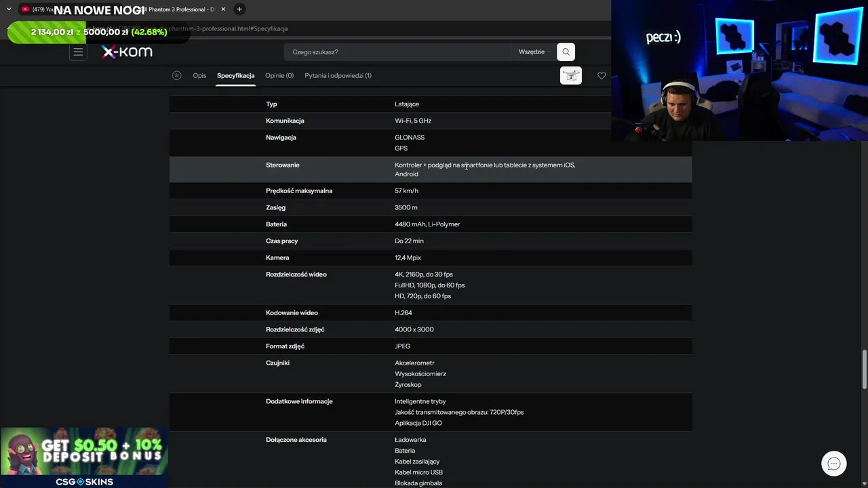Open Pytania i odpowiedzi (1) tab

338,75
